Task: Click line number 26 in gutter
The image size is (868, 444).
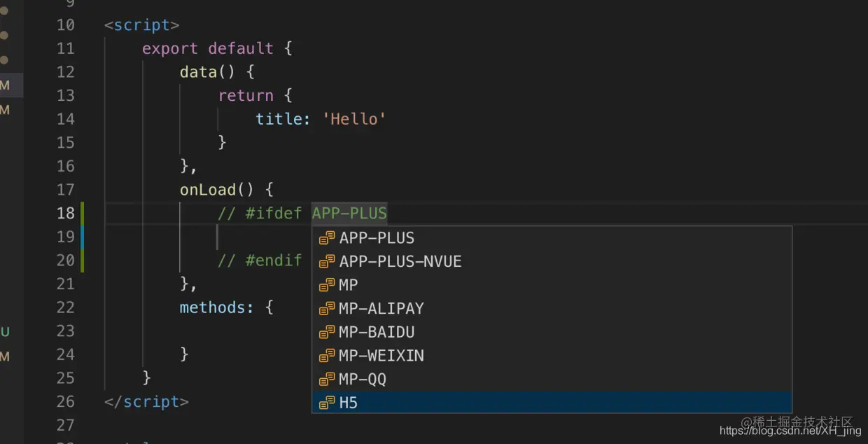Action: pos(66,401)
